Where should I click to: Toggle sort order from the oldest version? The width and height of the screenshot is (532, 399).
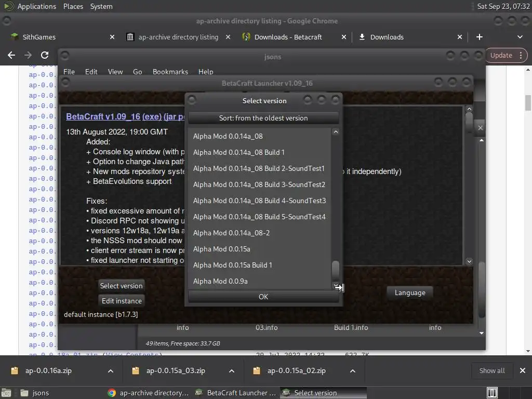coord(263,118)
